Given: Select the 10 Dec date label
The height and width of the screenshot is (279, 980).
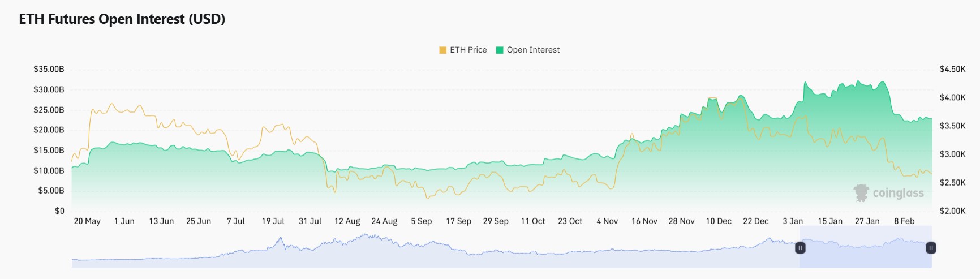Looking at the screenshot, I should (719, 221).
